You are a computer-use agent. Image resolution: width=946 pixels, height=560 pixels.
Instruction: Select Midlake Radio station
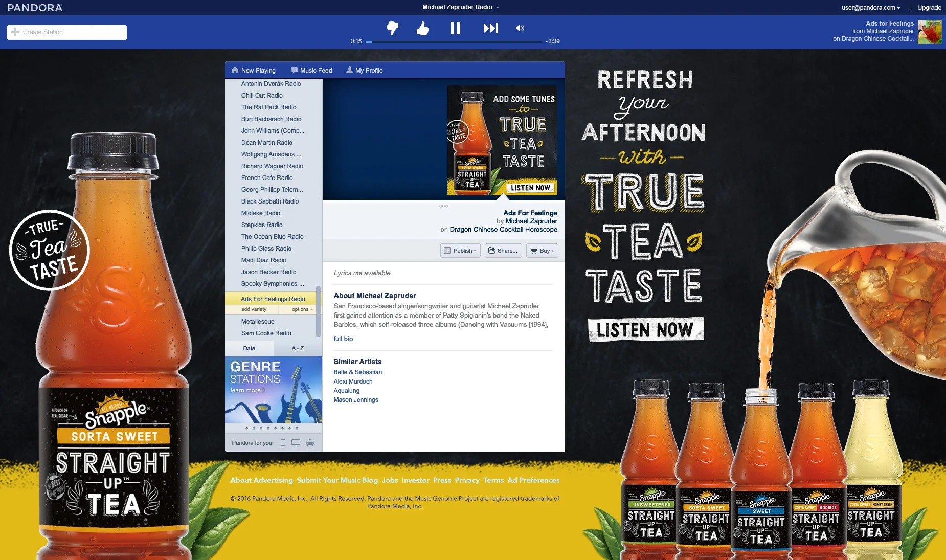click(x=261, y=213)
